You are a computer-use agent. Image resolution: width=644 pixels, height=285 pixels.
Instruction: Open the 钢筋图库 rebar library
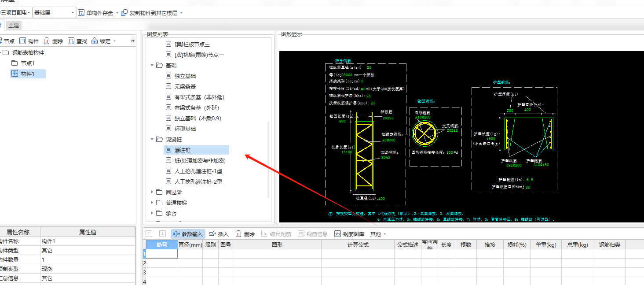(x=349, y=234)
